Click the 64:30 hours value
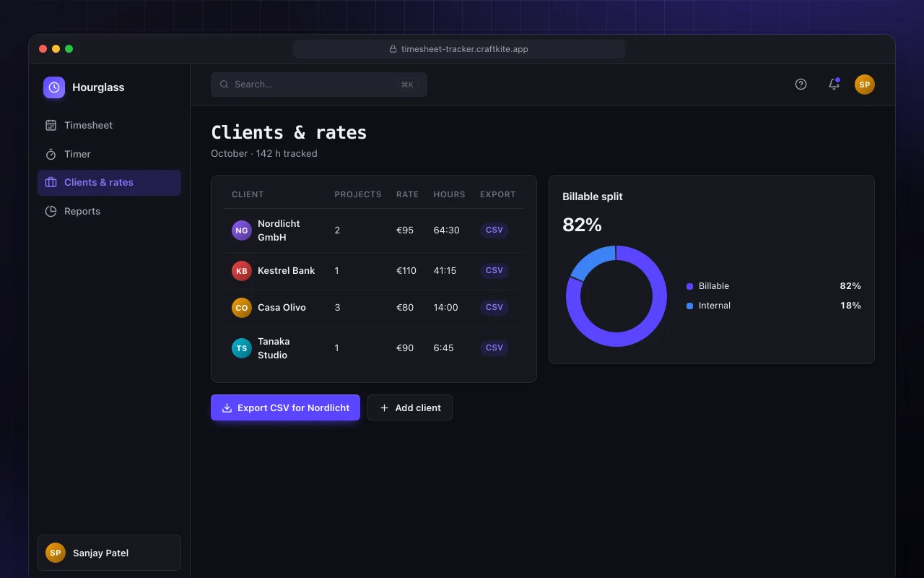The image size is (924, 578). point(447,230)
